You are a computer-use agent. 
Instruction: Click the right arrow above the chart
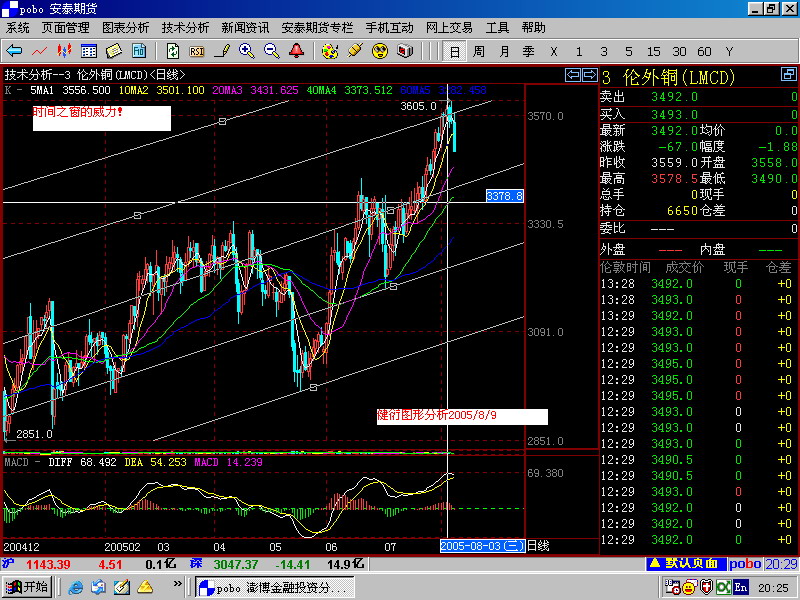590,75
